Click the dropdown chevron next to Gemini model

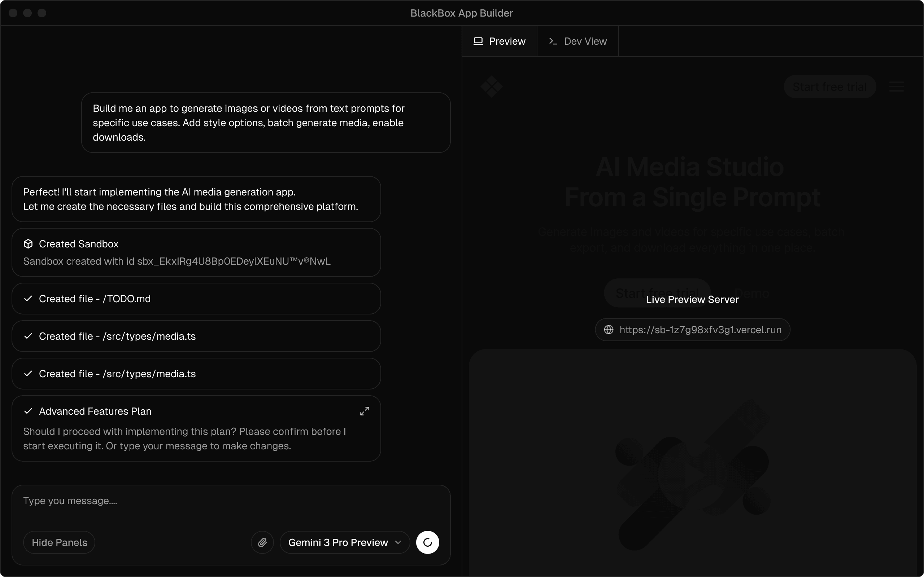(x=398, y=542)
